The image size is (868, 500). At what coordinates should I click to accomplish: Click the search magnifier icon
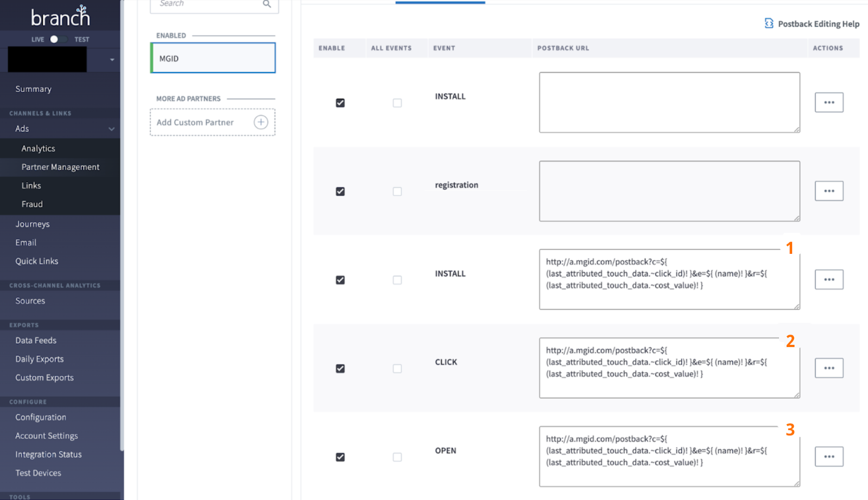coord(266,3)
